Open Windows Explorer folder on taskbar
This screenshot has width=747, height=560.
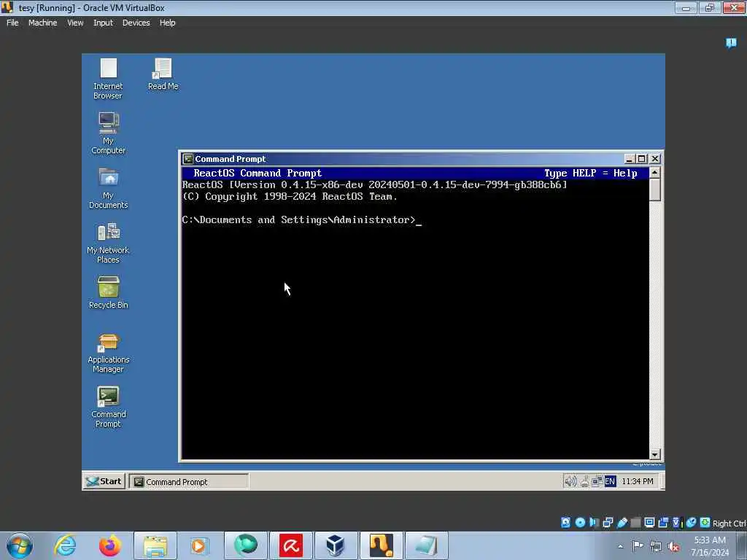[155, 545]
